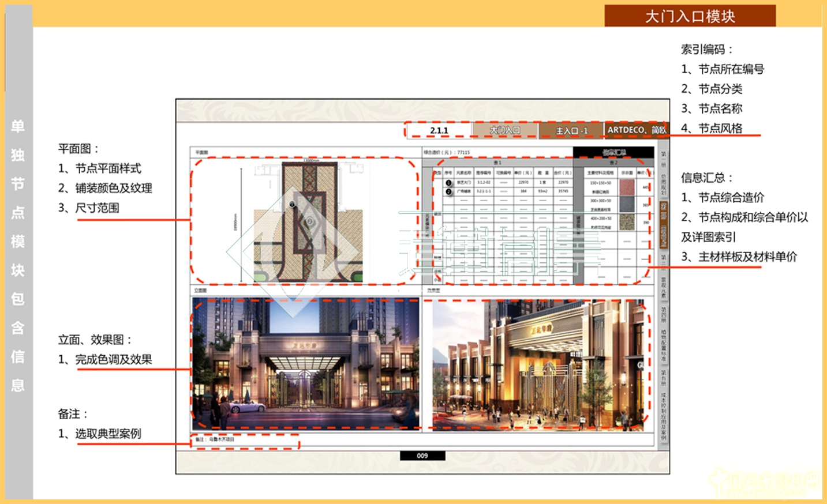Open the 成本控制应用及案例 side tab

(x=664, y=416)
